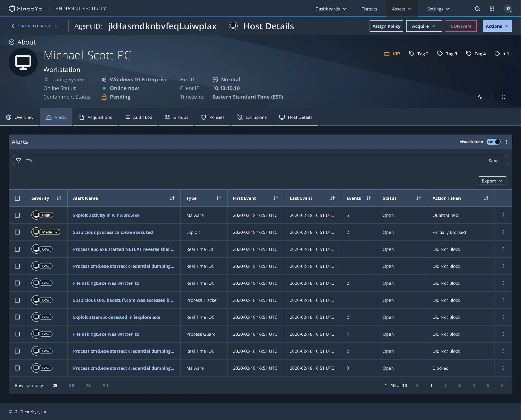Image resolution: width=521 pixels, height=420 pixels.
Task: Open the apps grid icon
Action: click(x=492, y=9)
